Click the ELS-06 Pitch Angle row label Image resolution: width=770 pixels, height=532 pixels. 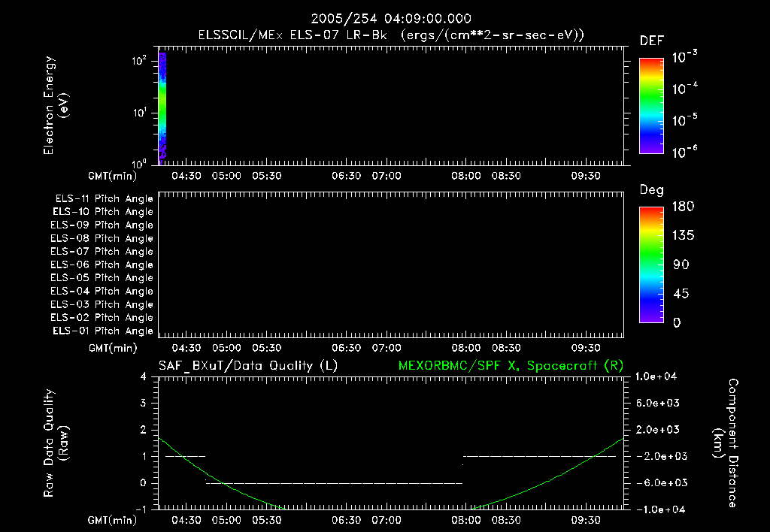(102, 265)
